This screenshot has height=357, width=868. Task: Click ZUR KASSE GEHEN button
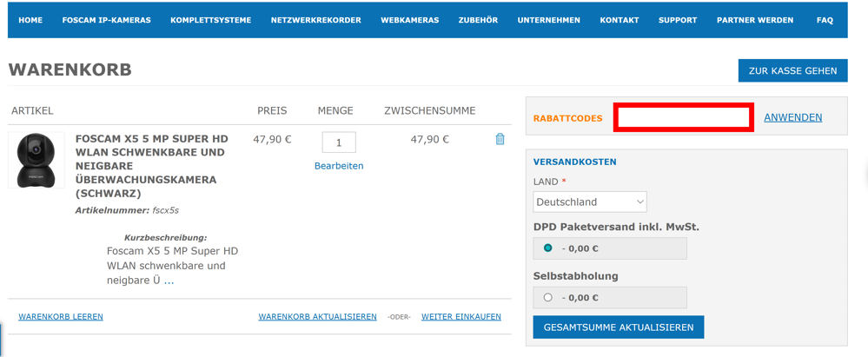(x=792, y=71)
